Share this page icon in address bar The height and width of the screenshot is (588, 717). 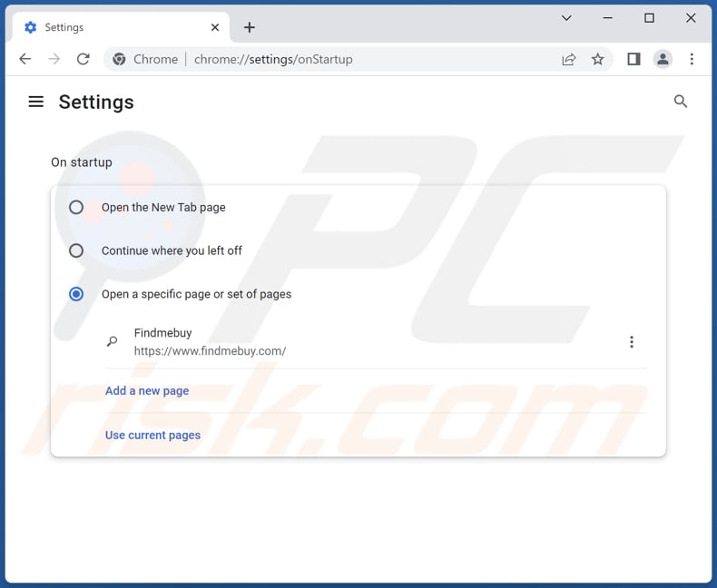pos(568,60)
